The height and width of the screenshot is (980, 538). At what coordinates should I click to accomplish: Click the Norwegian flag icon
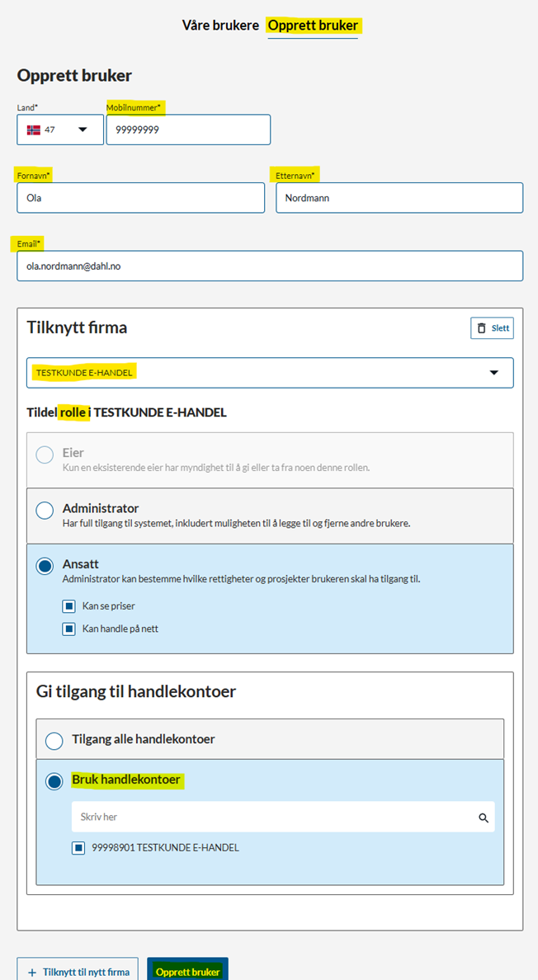click(34, 130)
